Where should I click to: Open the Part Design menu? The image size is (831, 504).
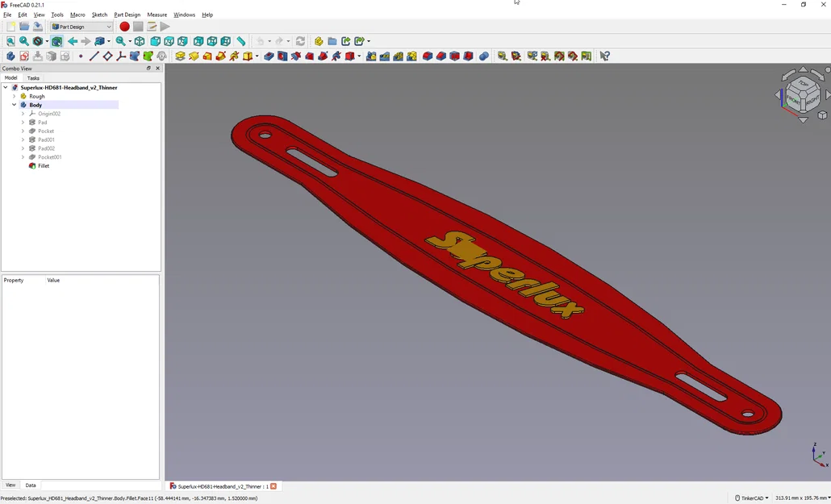pyautogui.click(x=127, y=15)
